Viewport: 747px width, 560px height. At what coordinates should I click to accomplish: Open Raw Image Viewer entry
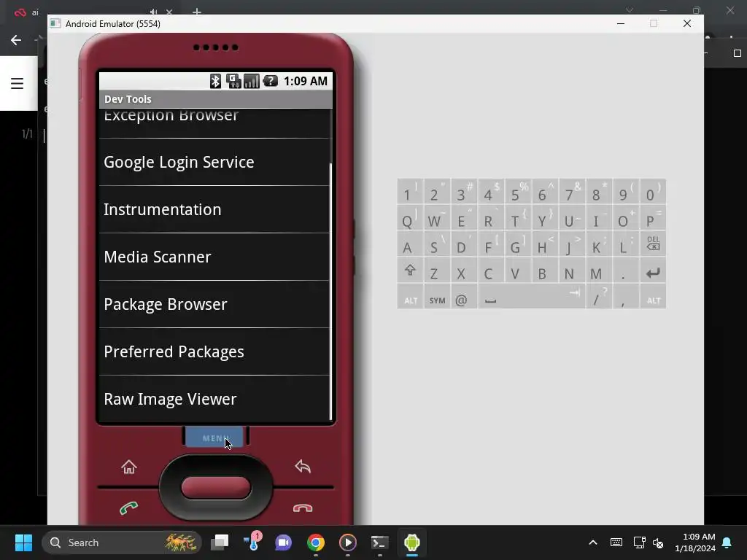[214, 399]
